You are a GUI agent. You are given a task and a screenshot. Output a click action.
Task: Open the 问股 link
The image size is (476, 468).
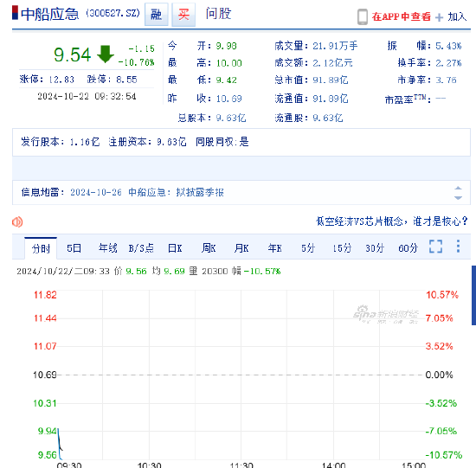[218, 14]
